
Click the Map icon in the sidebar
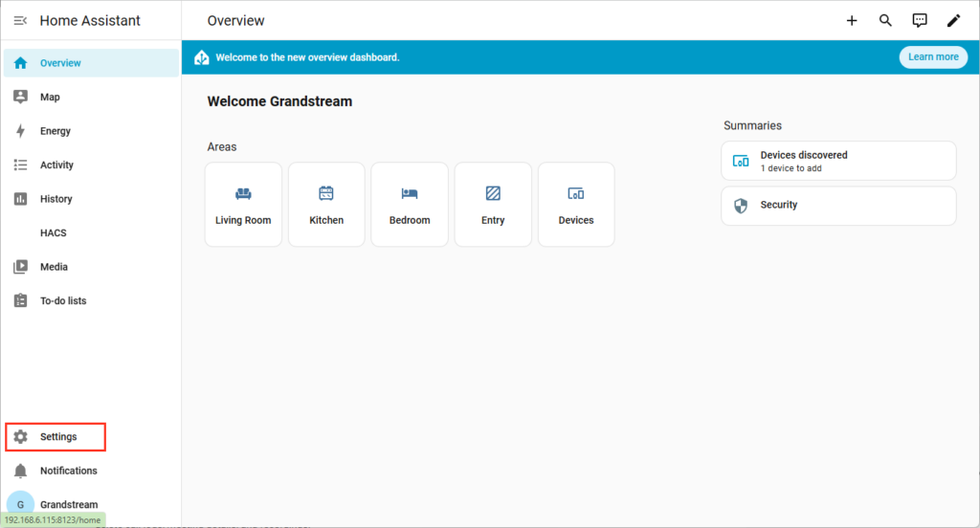[21, 97]
